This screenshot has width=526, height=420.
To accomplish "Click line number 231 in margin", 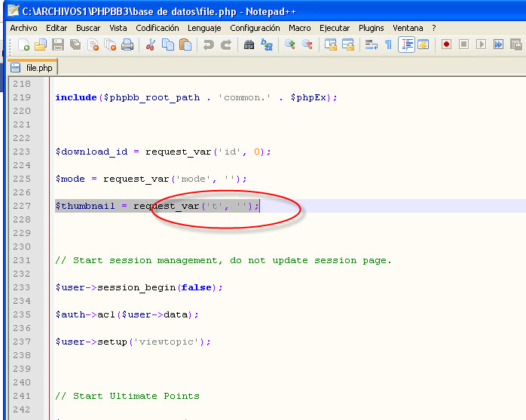I will click(x=22, y=260).
